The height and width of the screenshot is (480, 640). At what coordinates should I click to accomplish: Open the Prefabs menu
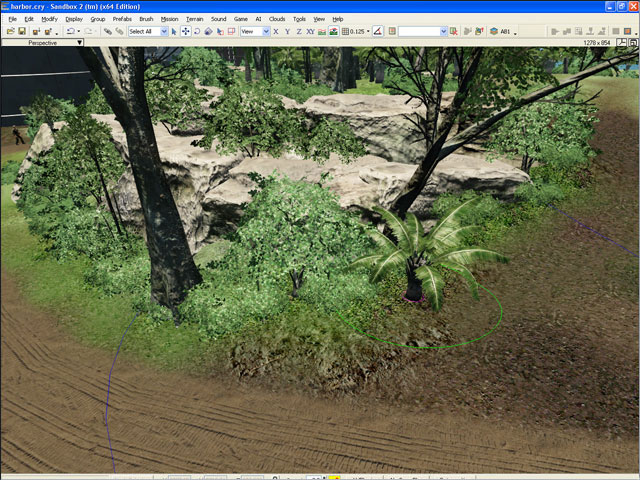pyautogui.click(x=122, y=19)
